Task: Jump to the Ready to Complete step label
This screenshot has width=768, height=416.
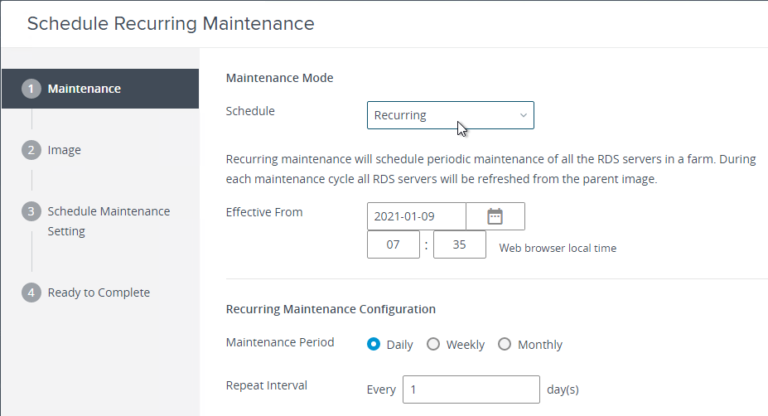Action: pos(98,293)
